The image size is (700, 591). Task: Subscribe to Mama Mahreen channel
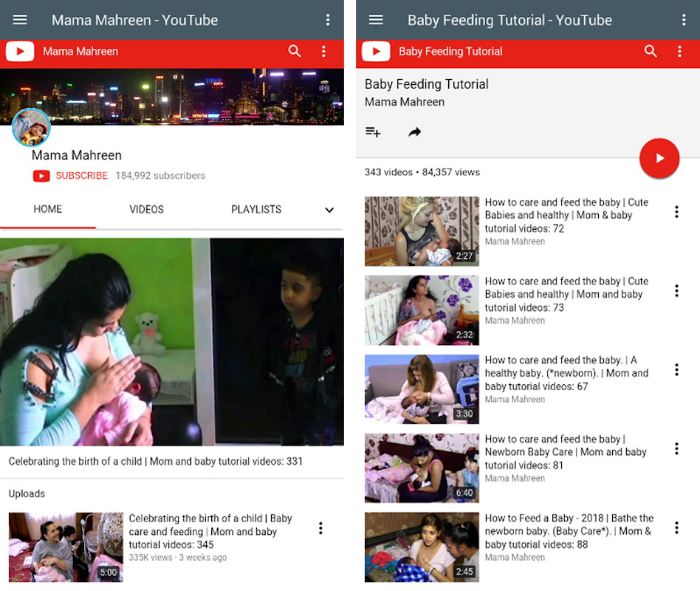pos(82,176)
